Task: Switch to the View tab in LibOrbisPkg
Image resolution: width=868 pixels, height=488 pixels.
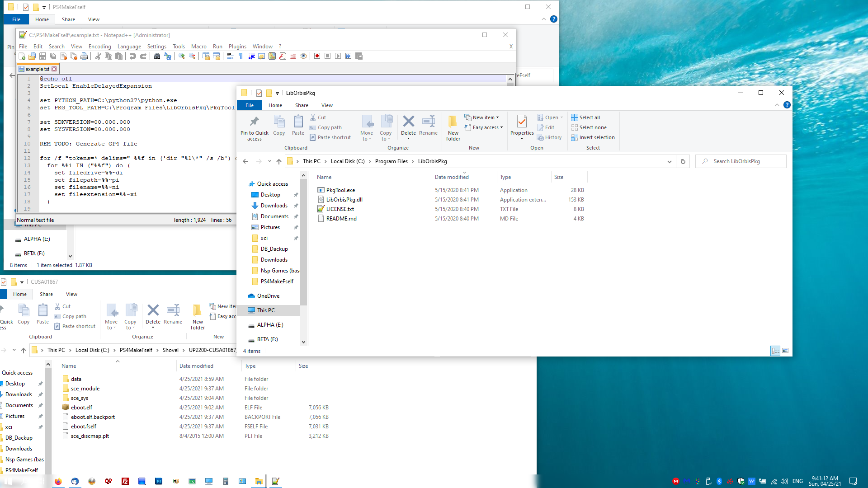Action: click(327, 105)
